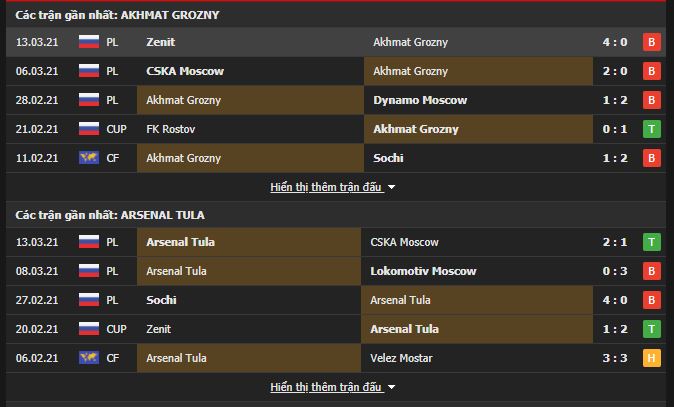Open 'Hiển thị thêm trận đấu' under Akhmat Grozny
674x407 pixels.
point(326,187)
